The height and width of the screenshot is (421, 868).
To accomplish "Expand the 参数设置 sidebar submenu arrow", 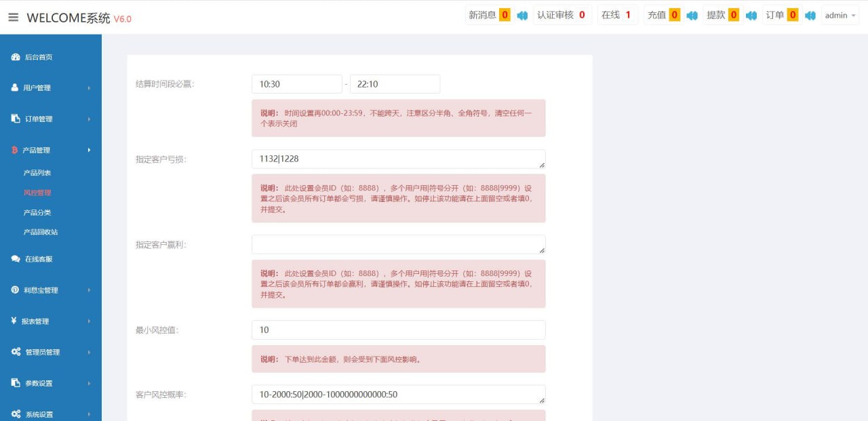I will 89,384.
